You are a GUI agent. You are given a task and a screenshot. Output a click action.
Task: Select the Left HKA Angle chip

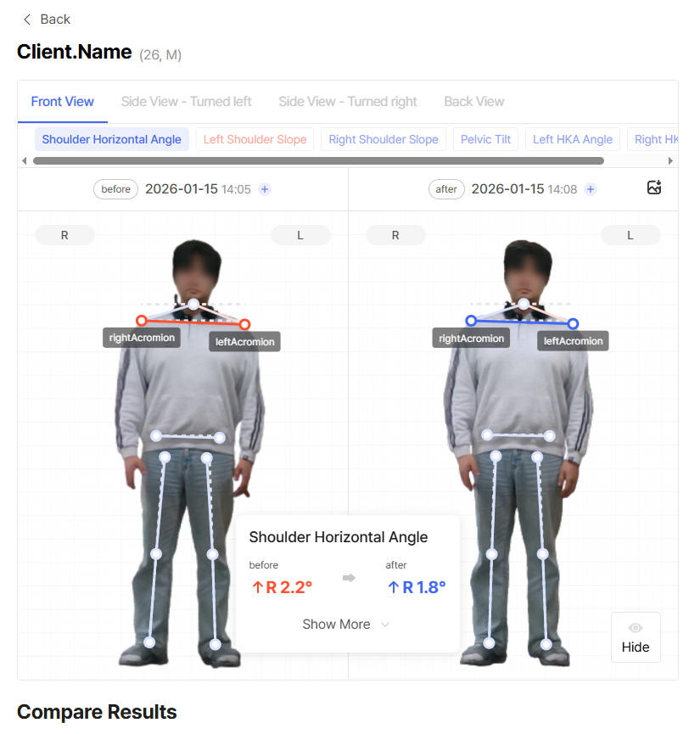[573, 139]
